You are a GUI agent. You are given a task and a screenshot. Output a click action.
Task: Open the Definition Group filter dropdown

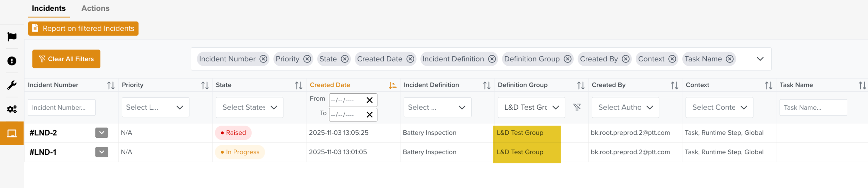click(x=531, y=108)
